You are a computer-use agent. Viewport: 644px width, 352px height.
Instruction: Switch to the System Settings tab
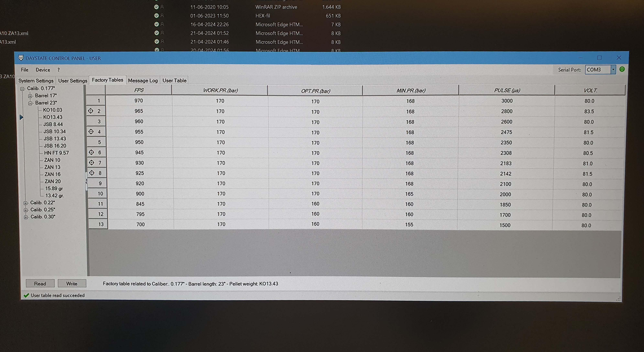36,81
